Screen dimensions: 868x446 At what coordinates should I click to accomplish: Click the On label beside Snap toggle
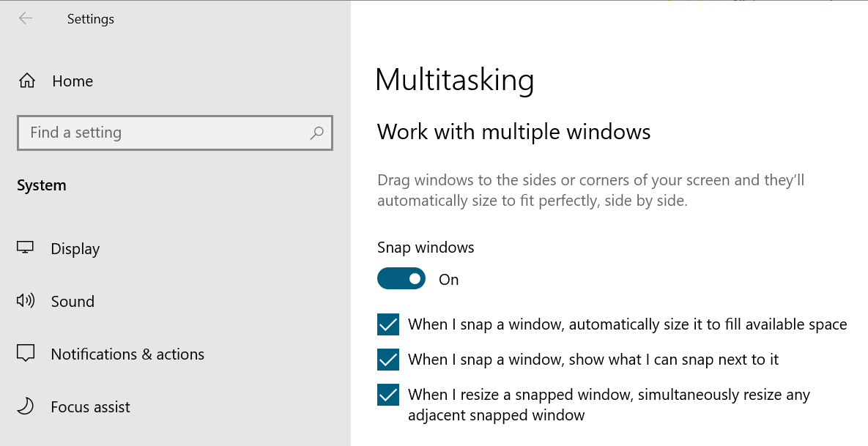pos(448,280)
